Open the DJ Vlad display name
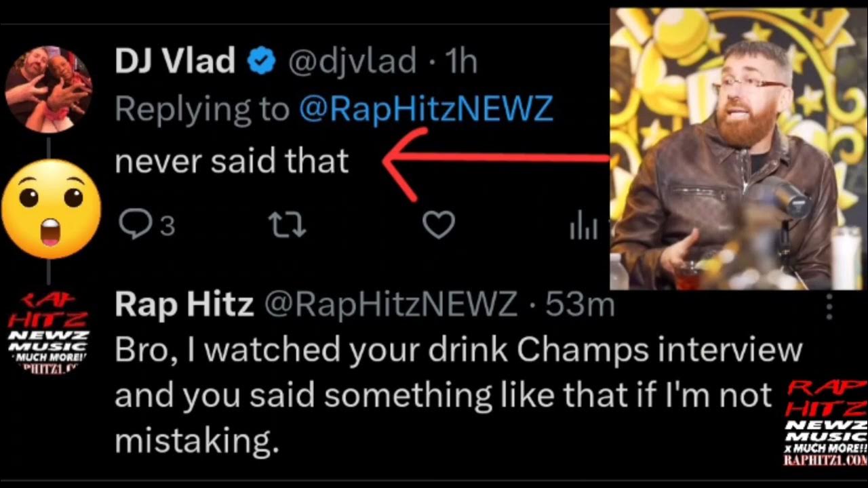Screen dimensions: 868x488 (x=175, y=62)
